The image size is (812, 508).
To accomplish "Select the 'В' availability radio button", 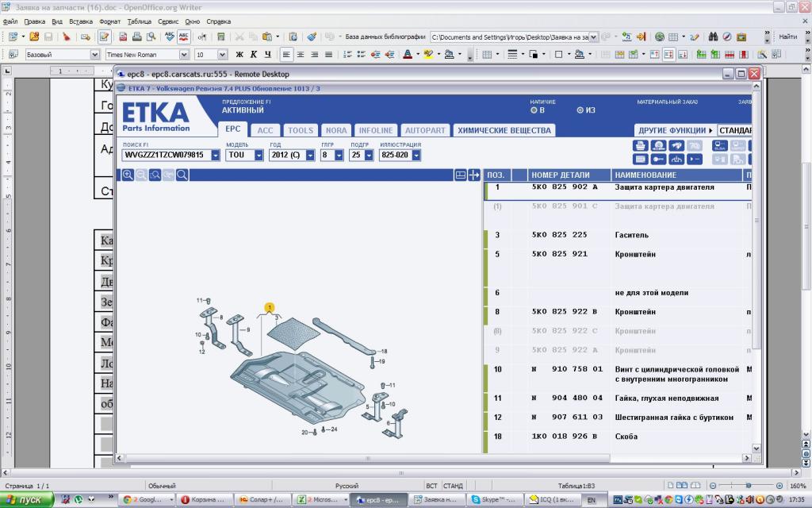I will (x=534, y=110).
